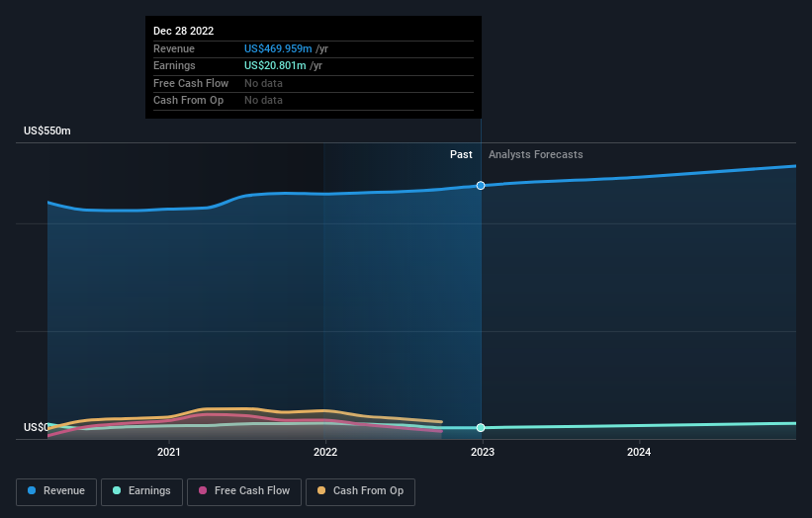Click the 2024 axis label

(x=639, y=452)
